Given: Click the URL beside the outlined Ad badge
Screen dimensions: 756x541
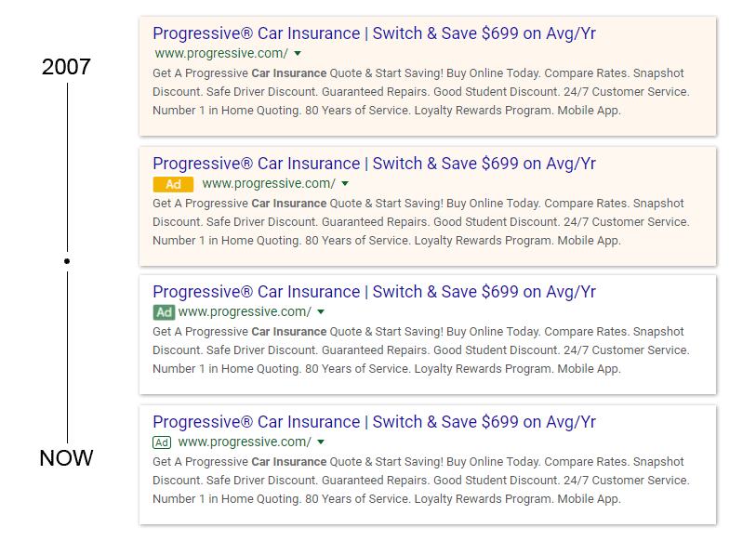Looking at the screenshot, I should [245, 442].
